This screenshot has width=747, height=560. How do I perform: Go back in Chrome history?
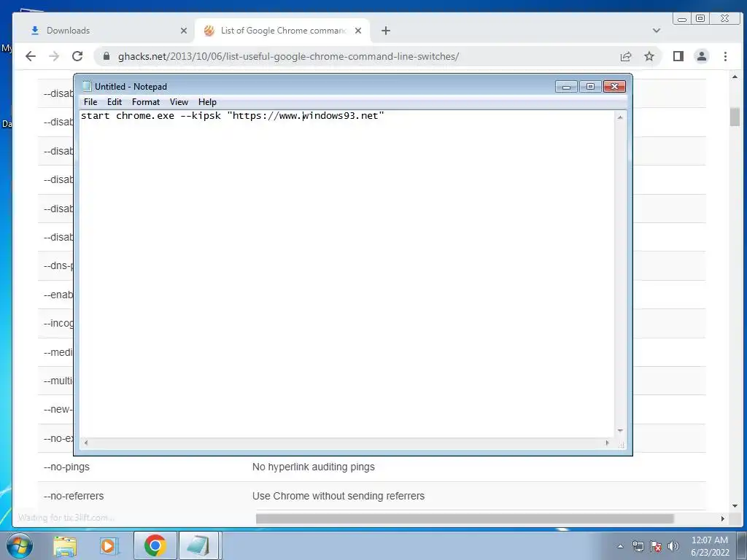[x=31, y=56]
